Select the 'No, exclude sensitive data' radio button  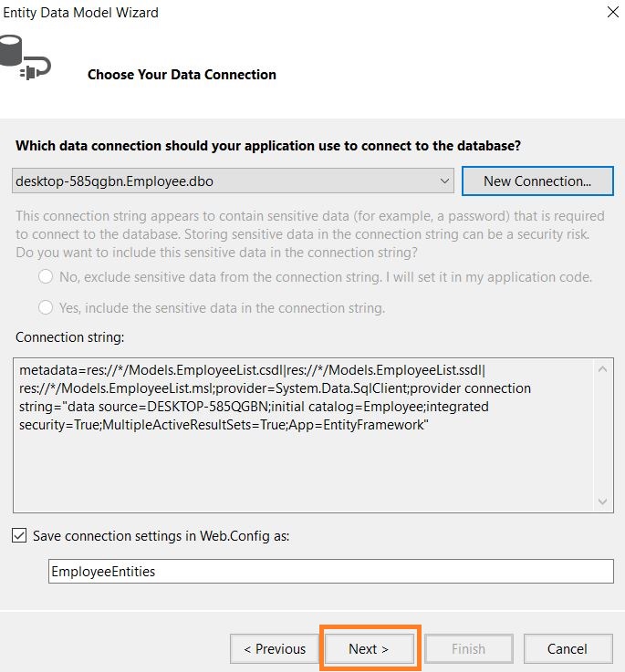[46, 277]
